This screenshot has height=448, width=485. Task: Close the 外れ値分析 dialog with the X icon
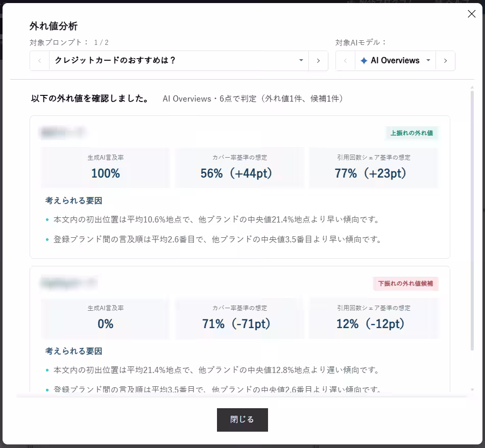coord(471,14)
